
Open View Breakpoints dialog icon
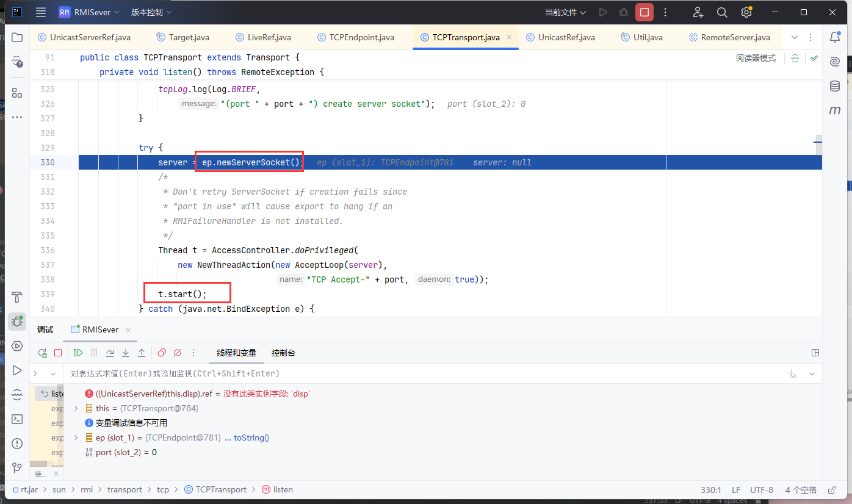[162, 353]
